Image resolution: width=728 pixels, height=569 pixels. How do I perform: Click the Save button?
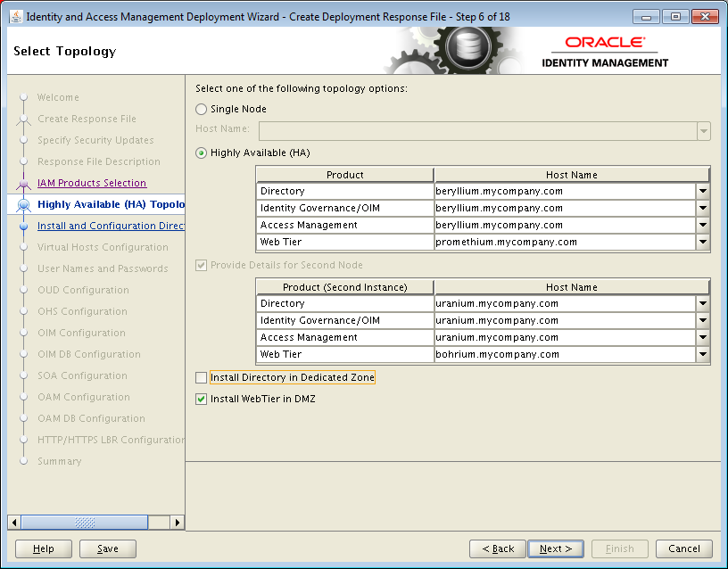(x=108, y=548)
